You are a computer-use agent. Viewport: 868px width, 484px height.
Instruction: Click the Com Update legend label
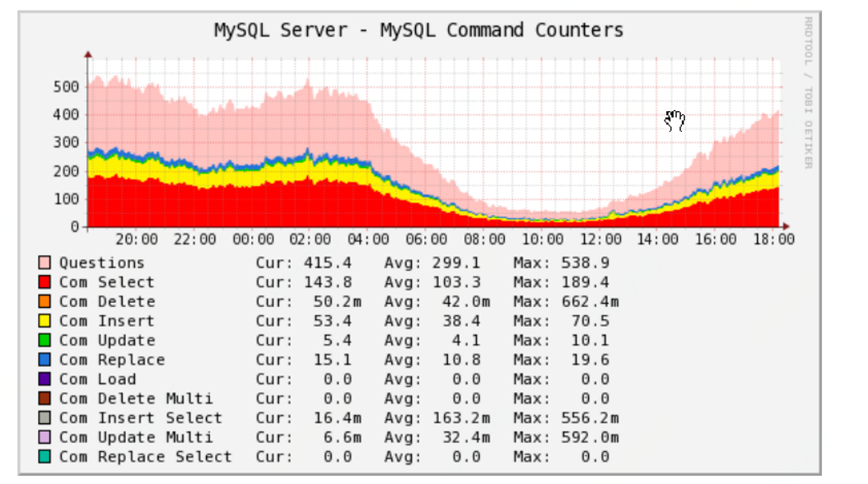107,340
